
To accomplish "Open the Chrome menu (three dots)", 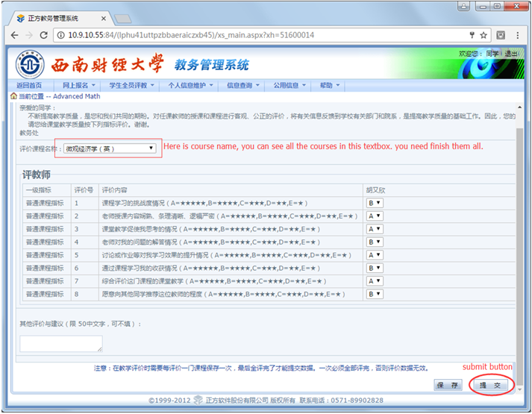I will tap(518, 35).
